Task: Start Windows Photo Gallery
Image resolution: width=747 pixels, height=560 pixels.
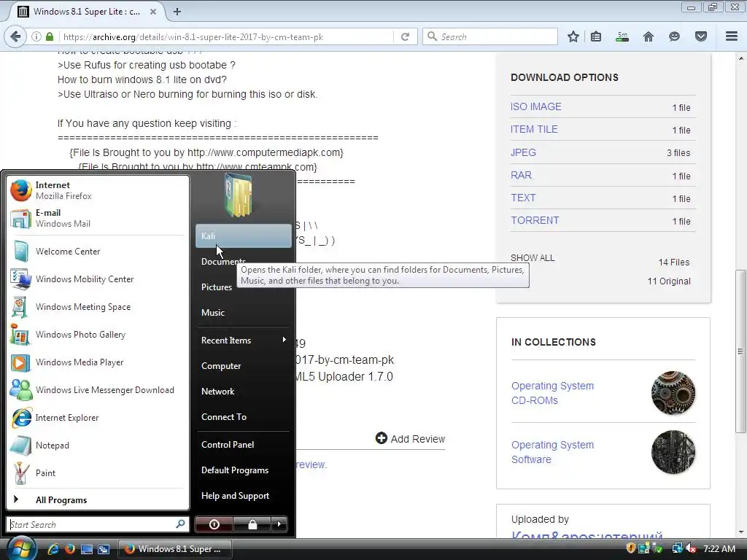Action: (97, 334)
